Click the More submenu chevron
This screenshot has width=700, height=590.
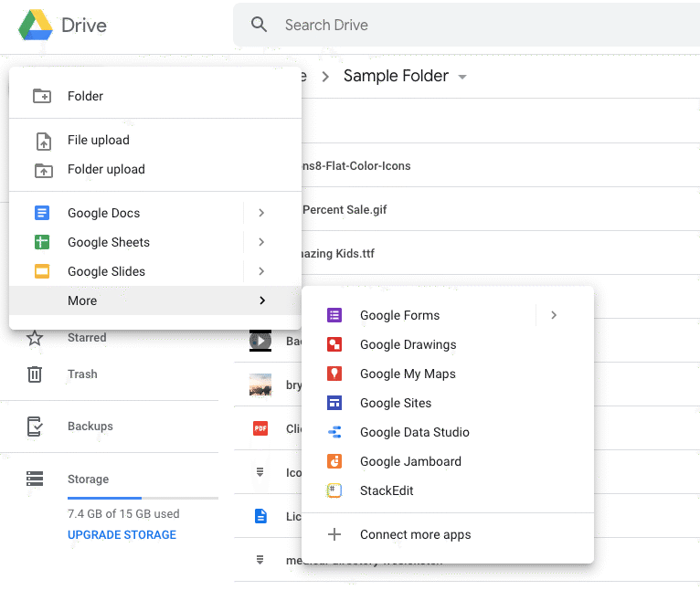pyautogui.click(x=262, y=300)
